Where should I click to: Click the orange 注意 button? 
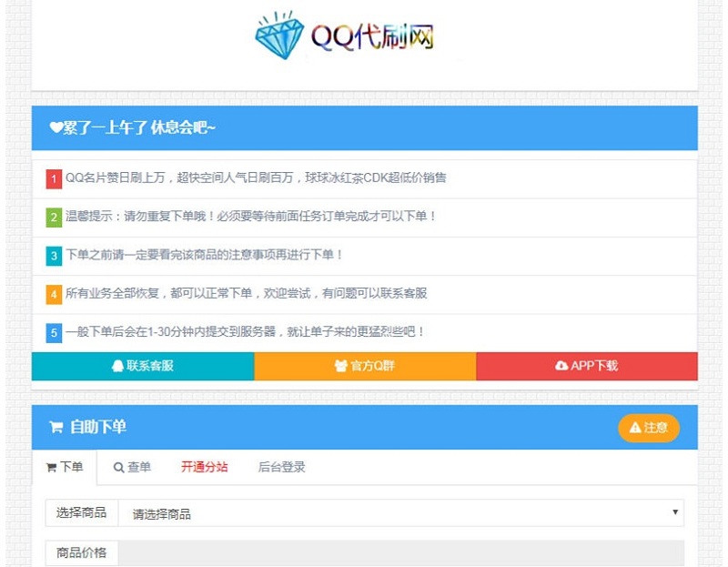click(x=649, y=428)
